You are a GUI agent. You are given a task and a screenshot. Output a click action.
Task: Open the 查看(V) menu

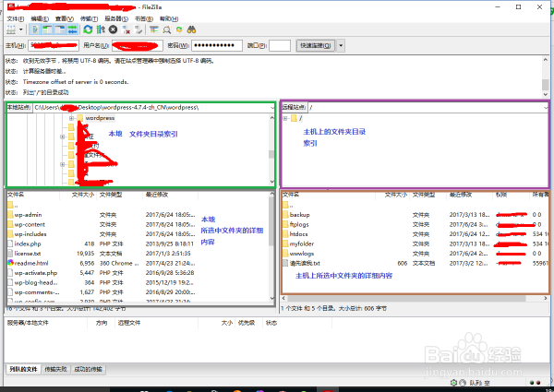[65, 18]
